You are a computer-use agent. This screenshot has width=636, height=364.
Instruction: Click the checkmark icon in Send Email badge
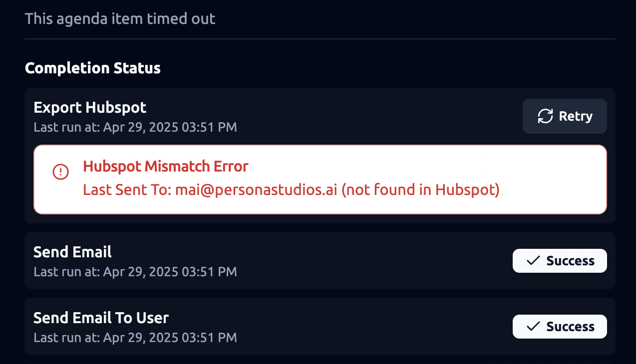(x=534, y=261)
